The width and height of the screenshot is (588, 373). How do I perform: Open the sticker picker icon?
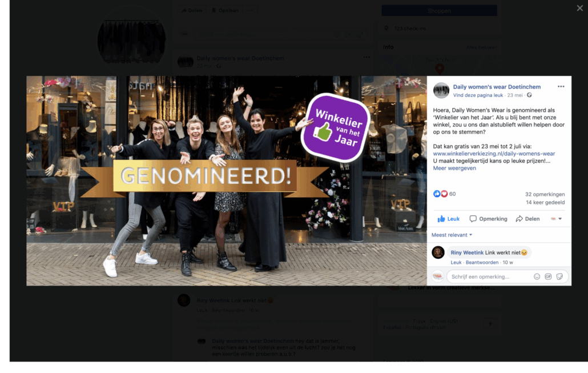coord(559,276)
